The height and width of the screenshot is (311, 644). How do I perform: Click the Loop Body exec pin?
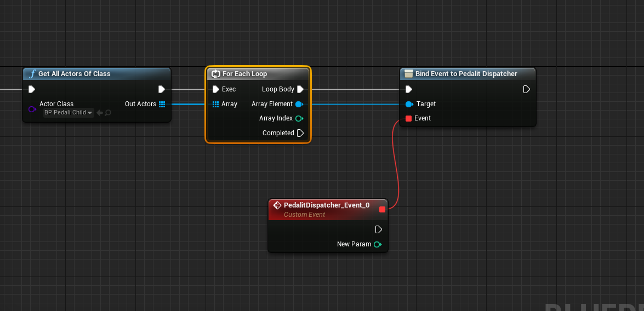[x=300, y=89]
